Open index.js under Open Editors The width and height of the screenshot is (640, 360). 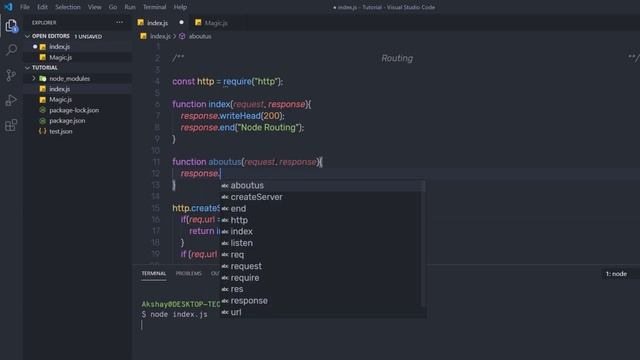coord(60,47)
